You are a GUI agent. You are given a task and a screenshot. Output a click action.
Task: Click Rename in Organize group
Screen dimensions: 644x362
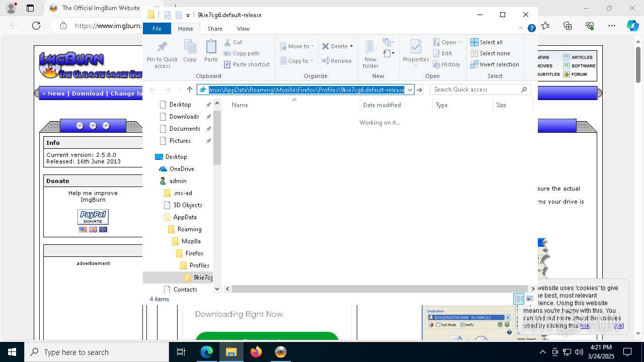click(x=337, y=61)
